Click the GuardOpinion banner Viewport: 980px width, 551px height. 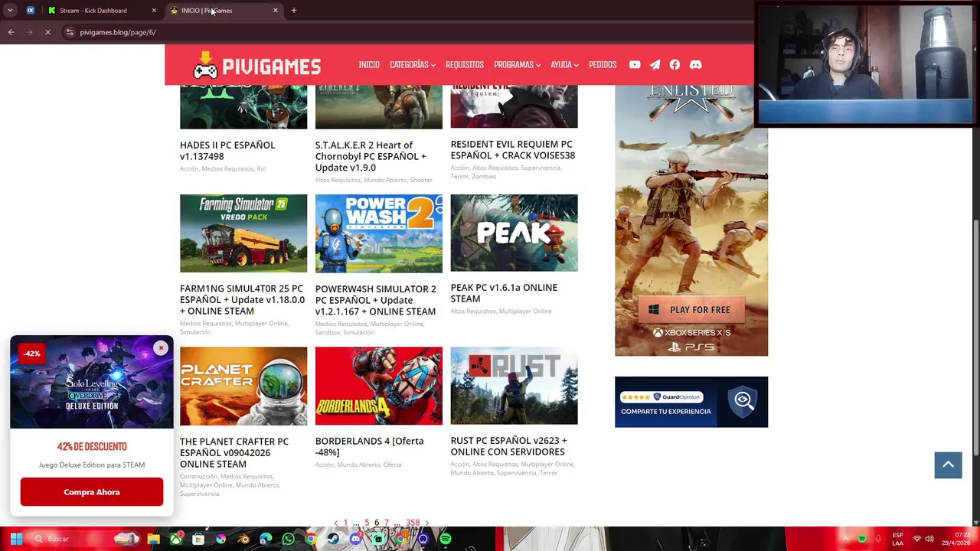pyautogui.click(x=691, y=402)
